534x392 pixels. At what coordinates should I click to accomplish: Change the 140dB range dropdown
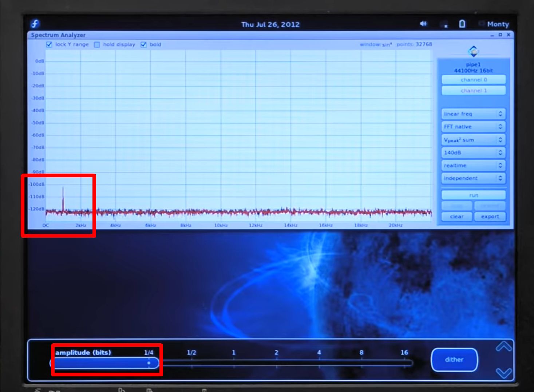[473, 153]
